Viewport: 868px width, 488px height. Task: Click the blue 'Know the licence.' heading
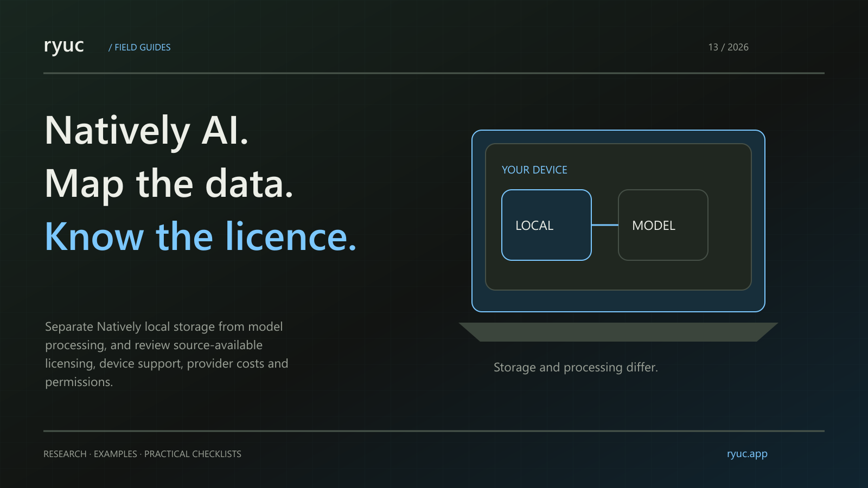(x=201, y=236)
